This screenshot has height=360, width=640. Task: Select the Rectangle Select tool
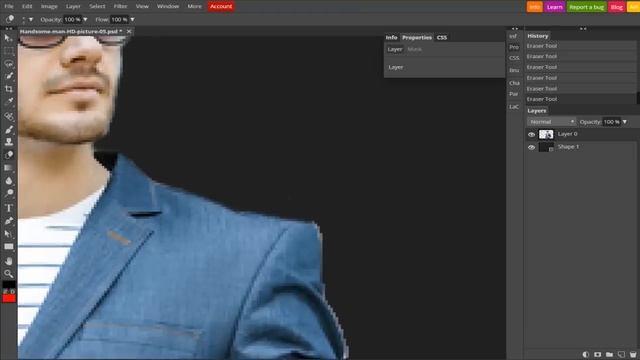click(x=8, y=51)
